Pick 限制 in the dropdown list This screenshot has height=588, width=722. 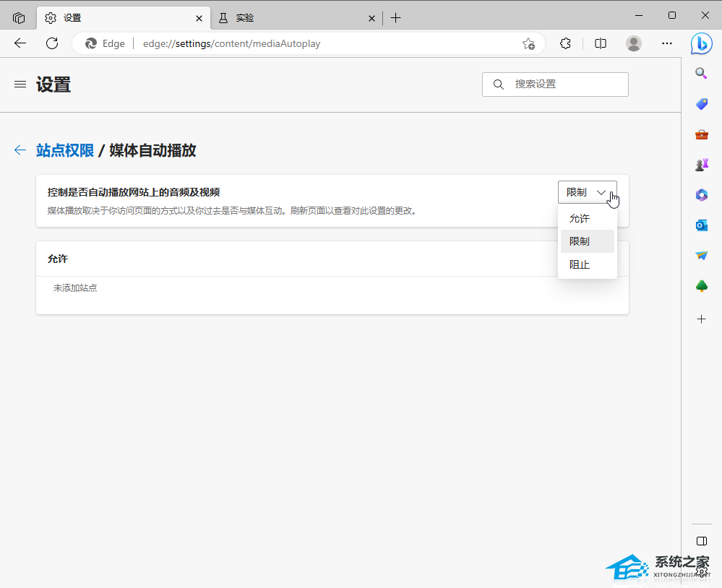[580, 241]
